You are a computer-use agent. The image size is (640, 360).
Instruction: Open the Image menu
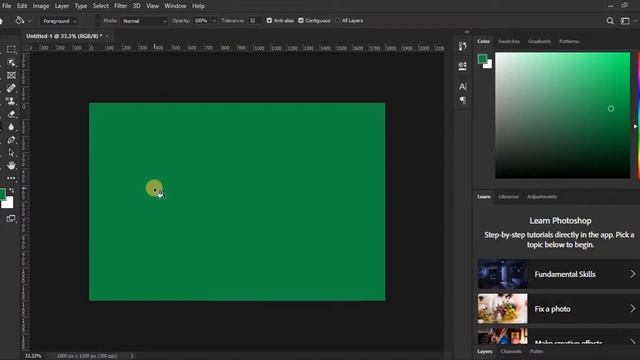40,6
